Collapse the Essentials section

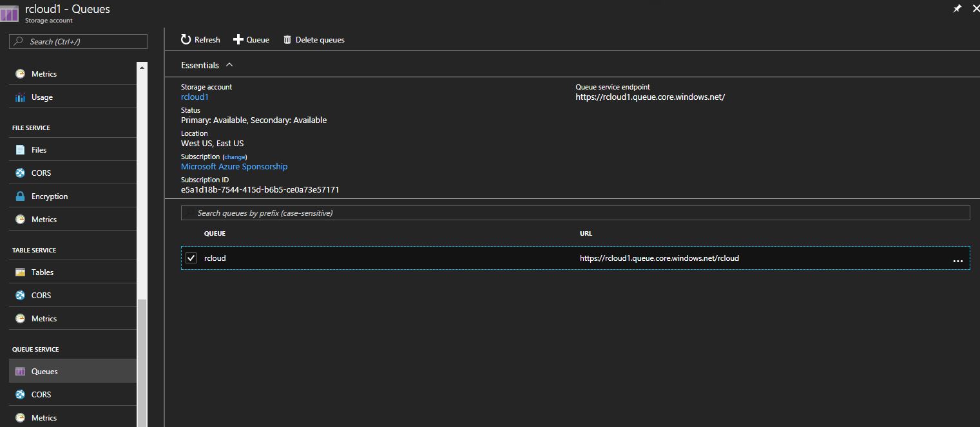(229, 65)
